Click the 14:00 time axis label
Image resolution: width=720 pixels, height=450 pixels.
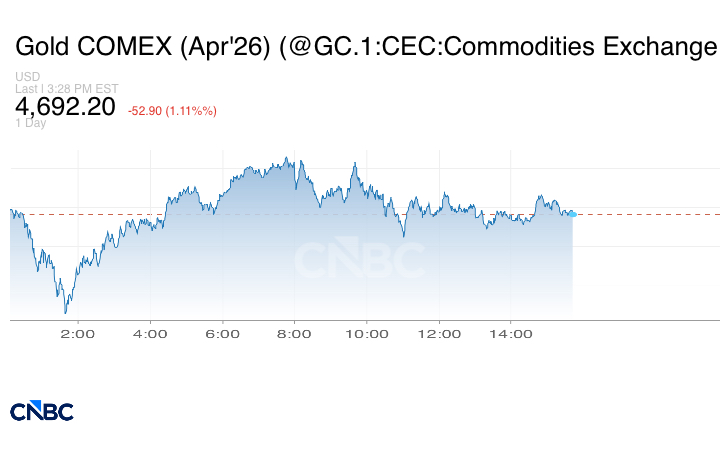[x=510, y=334]
